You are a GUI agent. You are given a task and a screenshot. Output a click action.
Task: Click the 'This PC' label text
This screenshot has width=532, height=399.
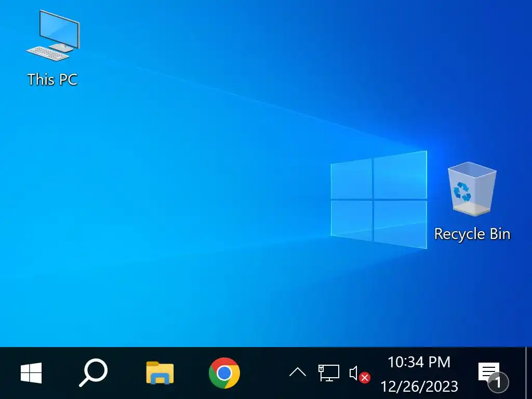click(x=52, y=79)
